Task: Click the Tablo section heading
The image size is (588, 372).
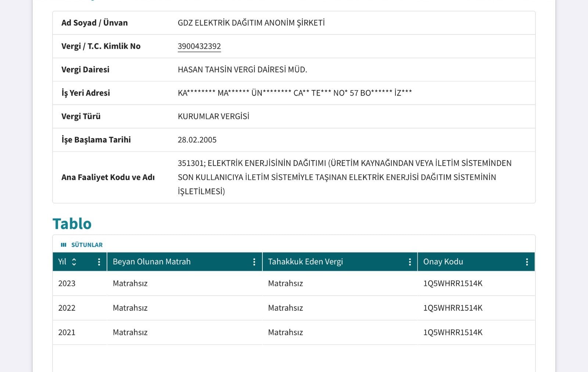Action: pos(72,224)
